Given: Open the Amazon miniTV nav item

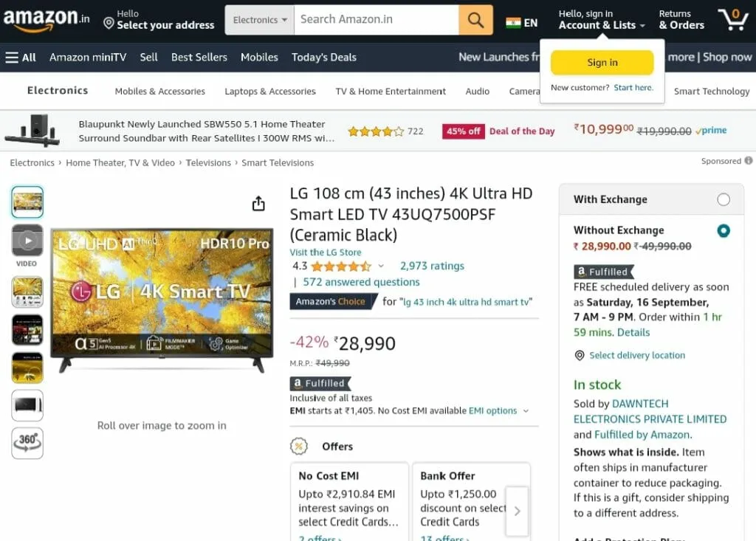Looking at the screenshot, I should [88, 58].
